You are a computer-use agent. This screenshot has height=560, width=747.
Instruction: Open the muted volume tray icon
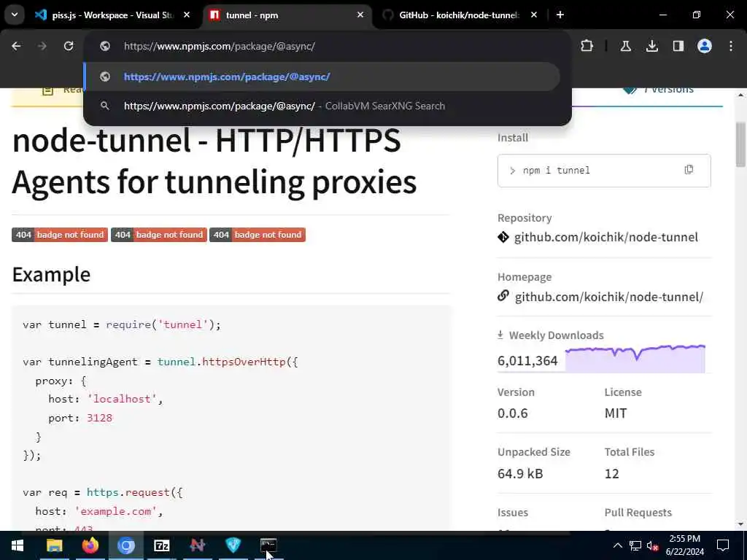click(x=652, y=545)
